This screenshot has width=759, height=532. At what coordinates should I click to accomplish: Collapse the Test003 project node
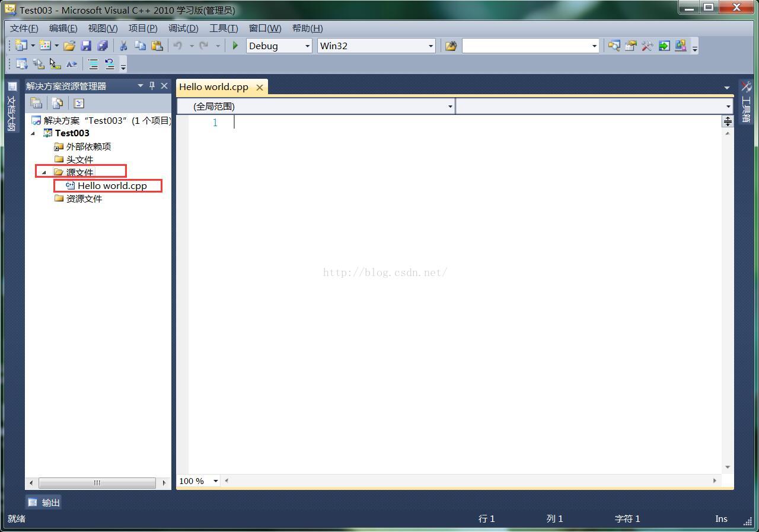coord(33,133)
